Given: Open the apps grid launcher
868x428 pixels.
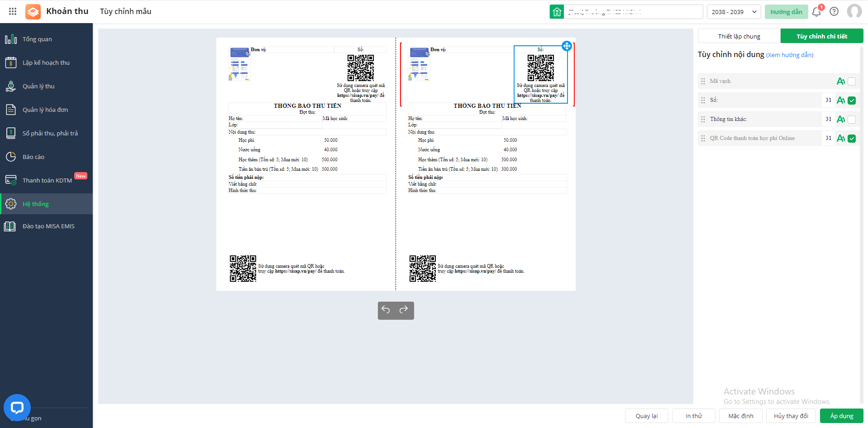Looking at the screenshot, I should pyautogui.click(x=13, y=11).
